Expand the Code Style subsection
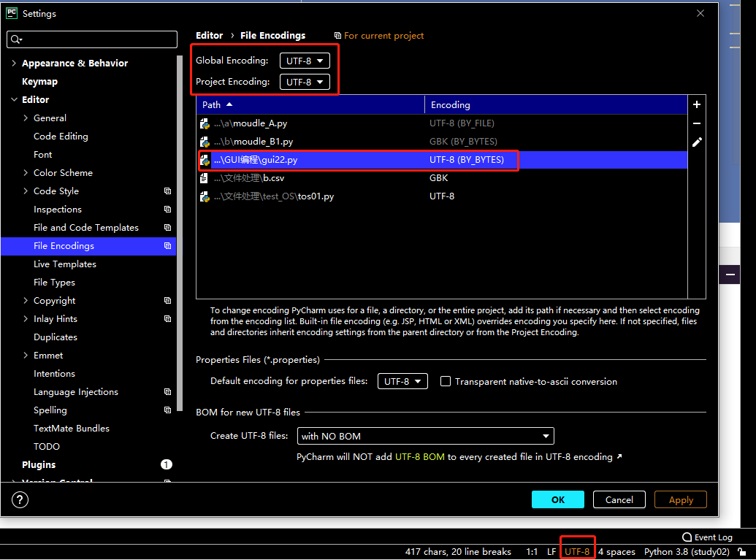This screenshot has height=560, width=756. tap(26, 191)
